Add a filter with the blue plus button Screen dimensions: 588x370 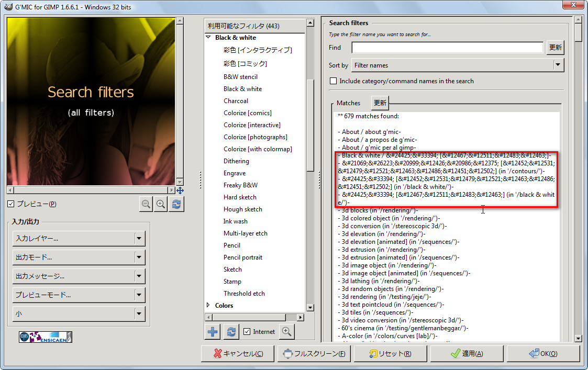click(213, 332)
